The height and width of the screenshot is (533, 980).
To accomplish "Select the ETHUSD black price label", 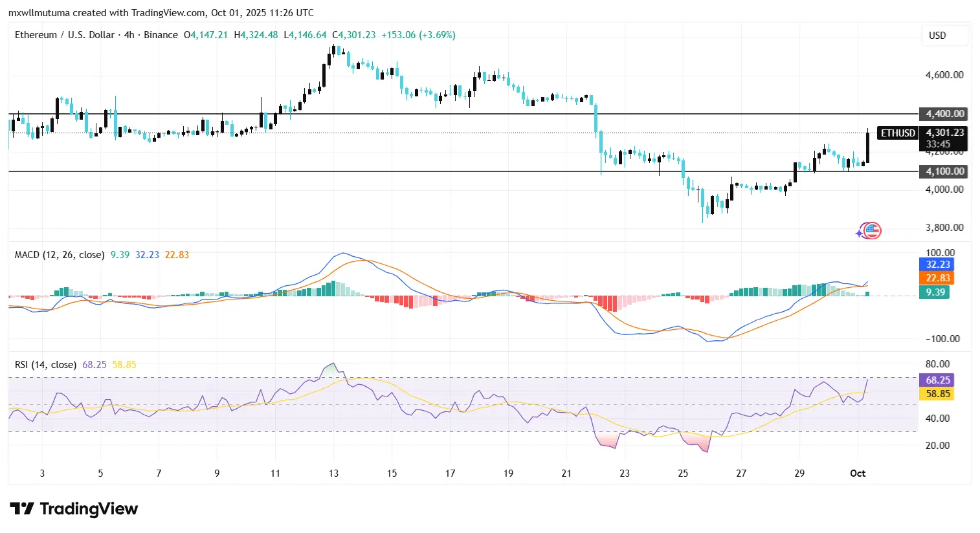I will [897, 133].
